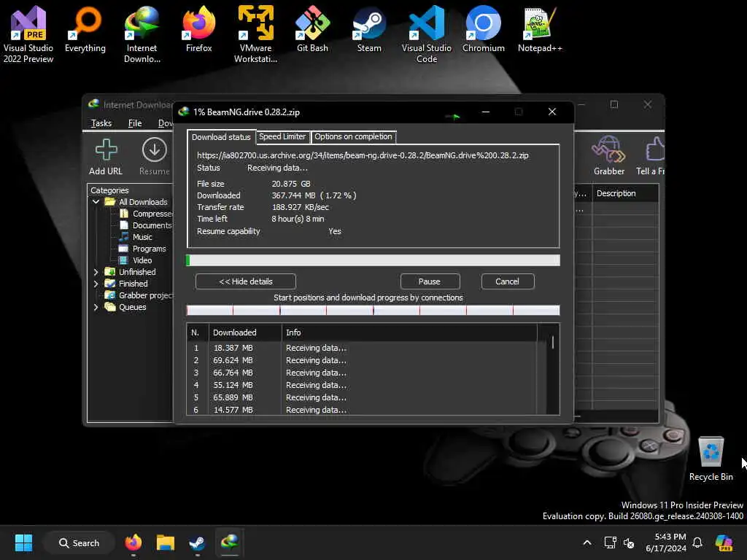Switch to the Download status tab

click(221, 137)
